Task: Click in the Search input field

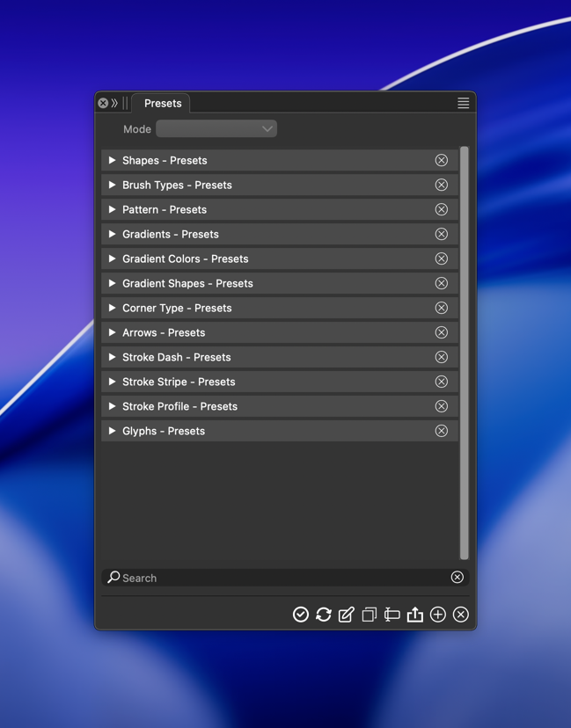Action: [x=282, y=579]
